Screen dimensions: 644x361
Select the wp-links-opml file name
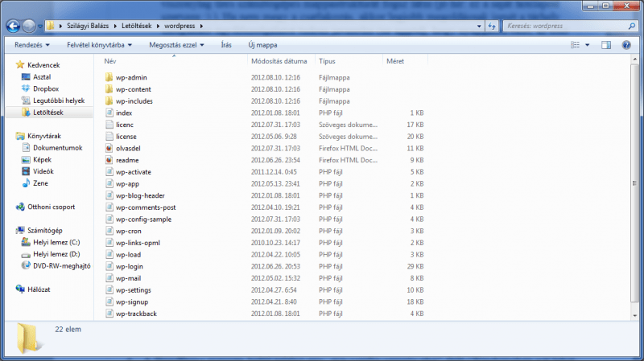pyautogui.click(x=138, y=243)
